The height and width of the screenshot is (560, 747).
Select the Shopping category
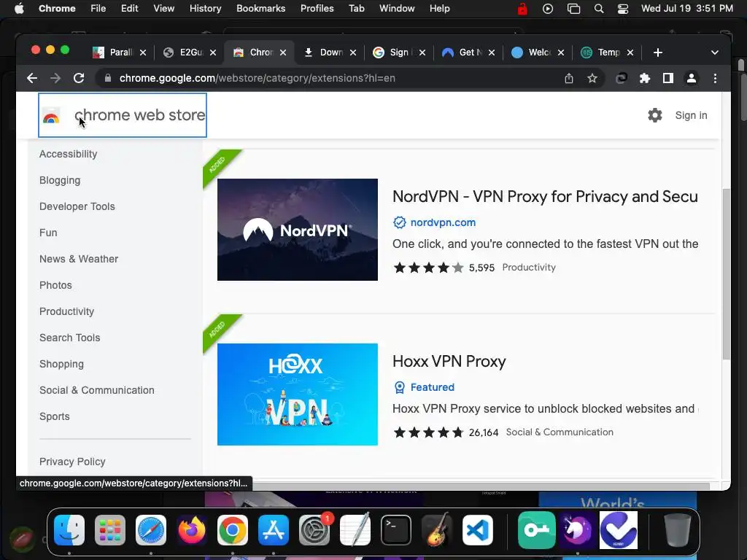point(61,364)
